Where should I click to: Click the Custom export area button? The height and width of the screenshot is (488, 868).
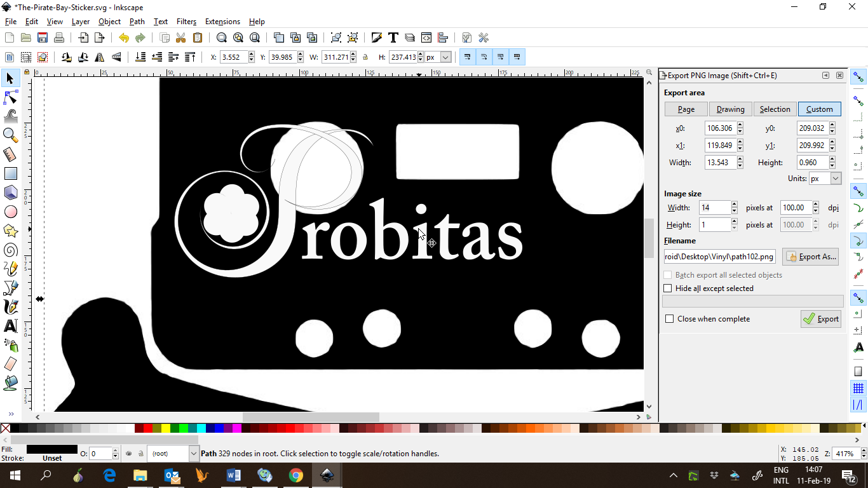click(820, 109)
